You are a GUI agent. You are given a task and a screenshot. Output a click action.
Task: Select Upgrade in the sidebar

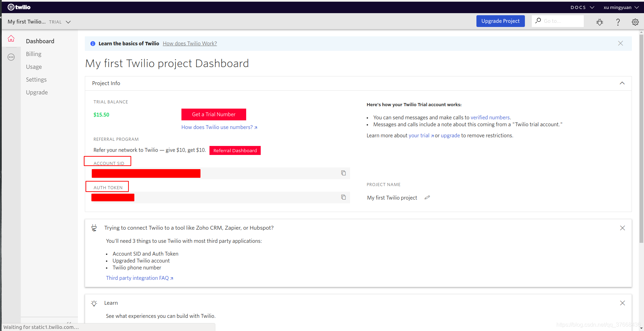pyautogui.click(x=37, y=92)
